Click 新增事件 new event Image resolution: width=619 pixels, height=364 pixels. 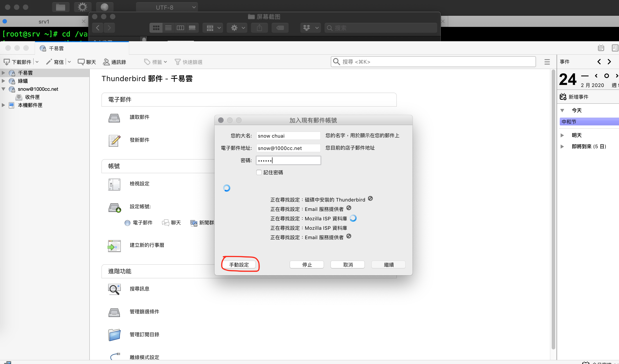coord(574,97)
